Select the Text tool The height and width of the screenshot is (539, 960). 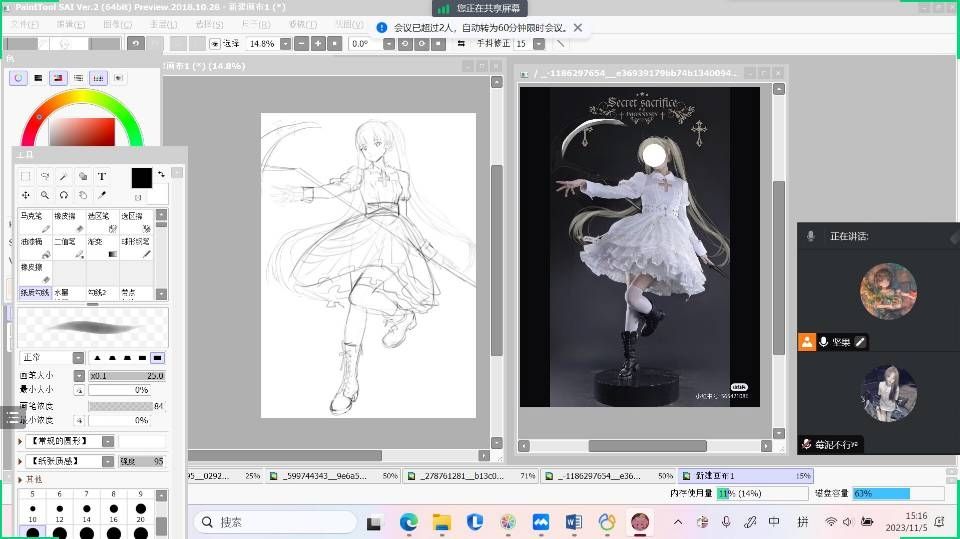102,176
